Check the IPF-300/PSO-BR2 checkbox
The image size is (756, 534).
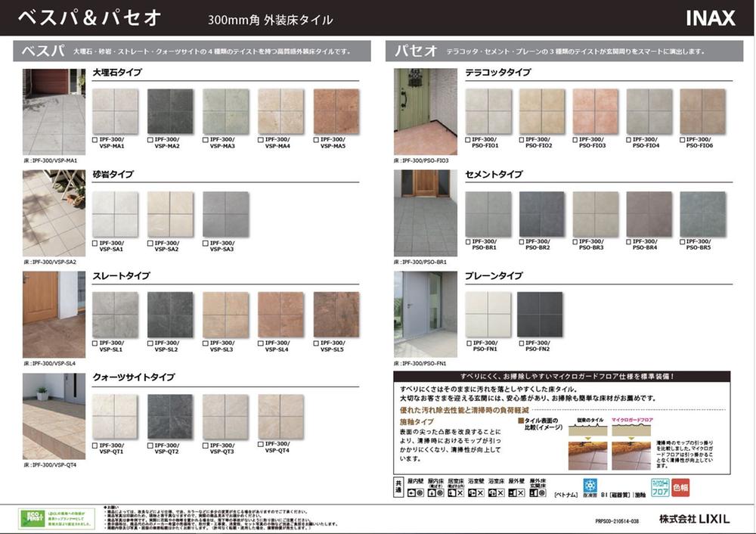click(522, 242)
